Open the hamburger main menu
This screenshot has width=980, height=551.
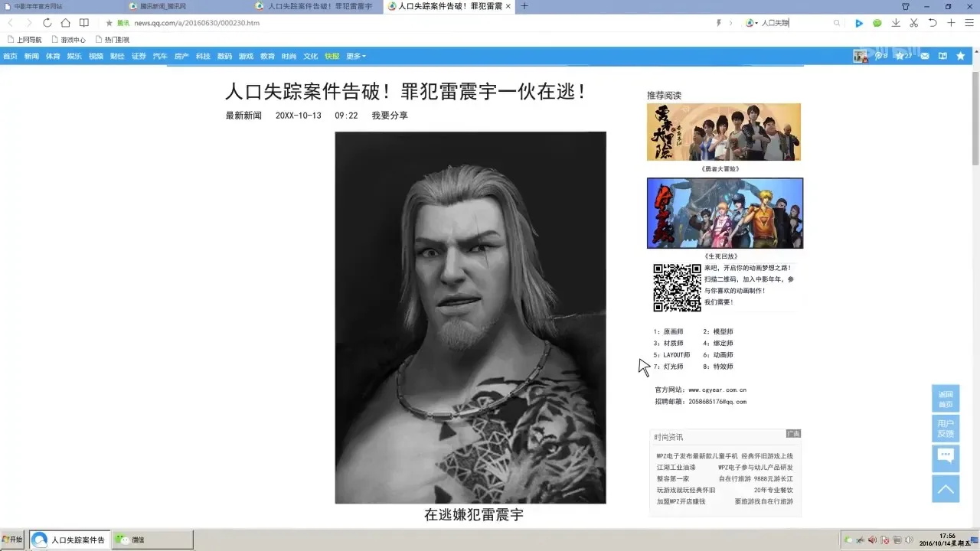[x=969, y=23]
